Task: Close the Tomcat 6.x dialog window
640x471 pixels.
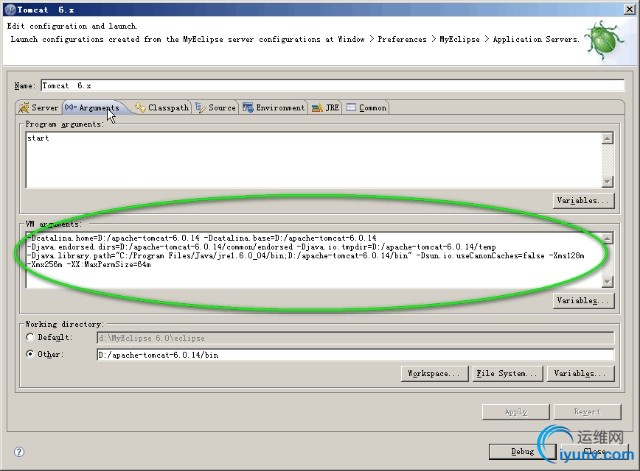Action: [x=630, y=9]
